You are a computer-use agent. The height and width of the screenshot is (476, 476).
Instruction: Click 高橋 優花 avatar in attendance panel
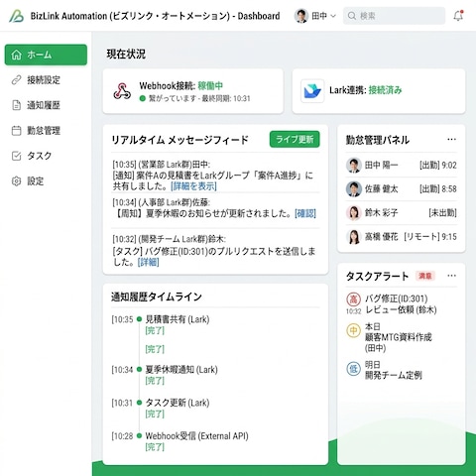tap(354, 237)
